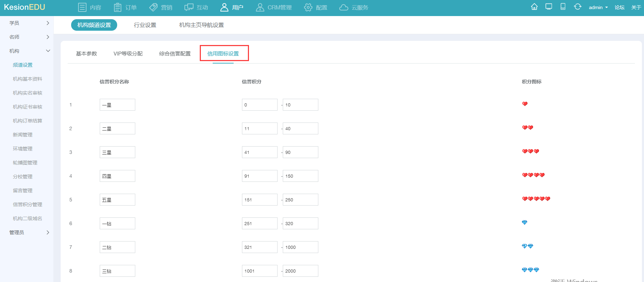Click the desktop monitor preview icon
The width and height of the screenshot is (644, 282).
549,7
